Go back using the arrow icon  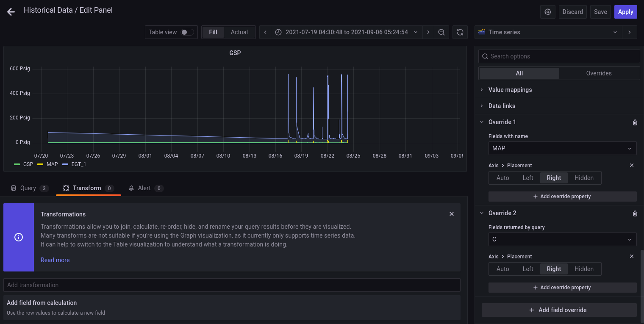point(11,12)
